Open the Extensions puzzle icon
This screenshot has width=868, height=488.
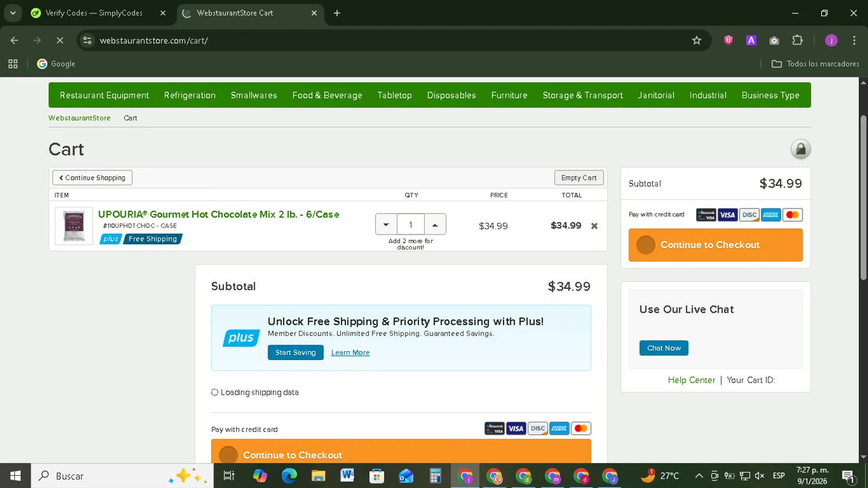click(797, 41)
